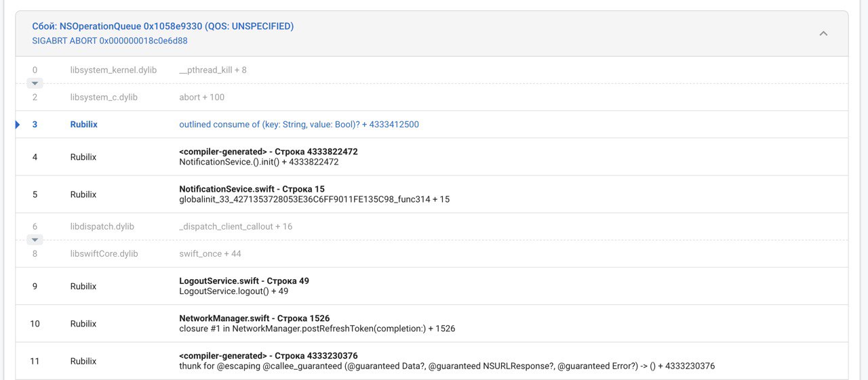868x380 pixels.
Task: Select frame number 0
Action: pyautogui.click(x=35, y=70)
